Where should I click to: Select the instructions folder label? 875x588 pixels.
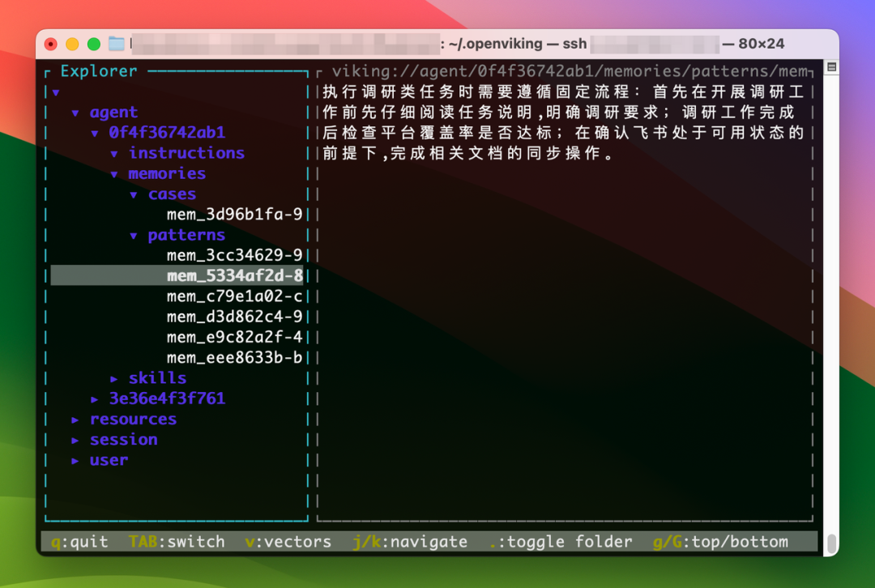pyautogui.click(x=186, y=153)
